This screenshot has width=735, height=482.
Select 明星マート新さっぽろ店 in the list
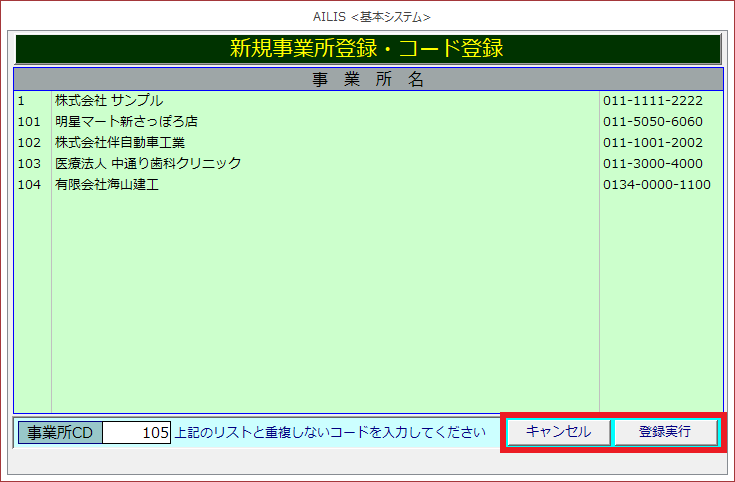pyautogui.click(x=126, y=122)
